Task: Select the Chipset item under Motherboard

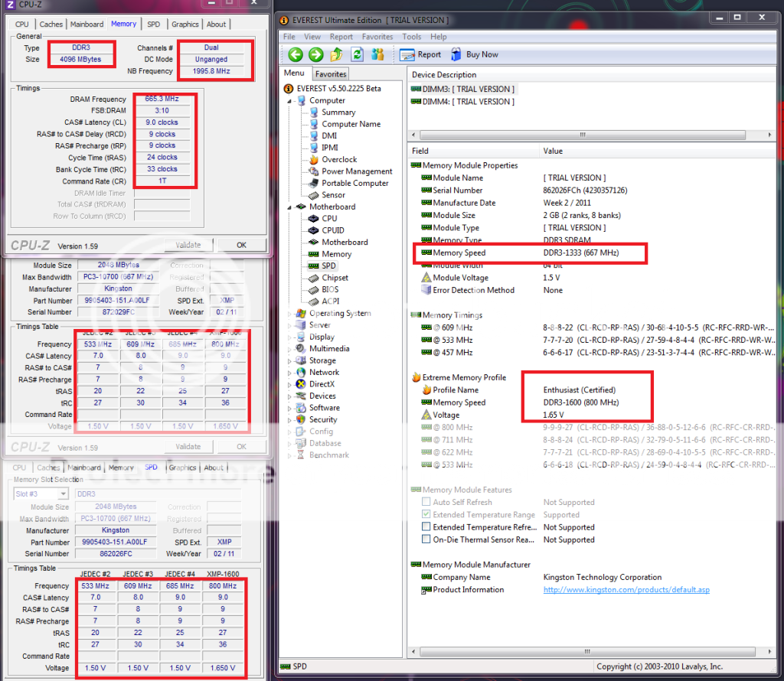Action: coord(335,278)
